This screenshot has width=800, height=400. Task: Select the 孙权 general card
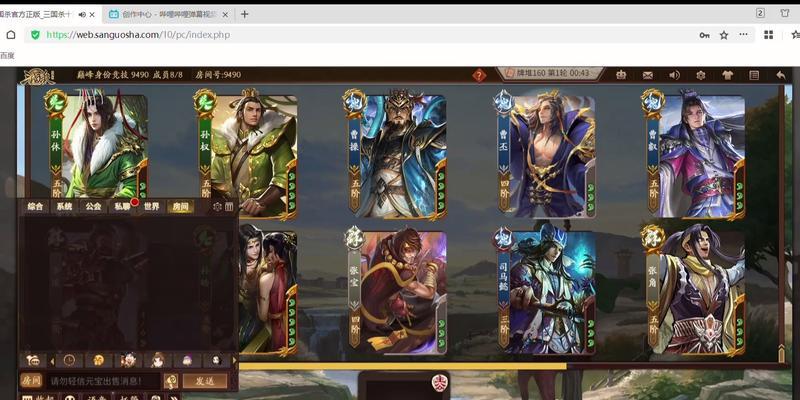point(246,156)
